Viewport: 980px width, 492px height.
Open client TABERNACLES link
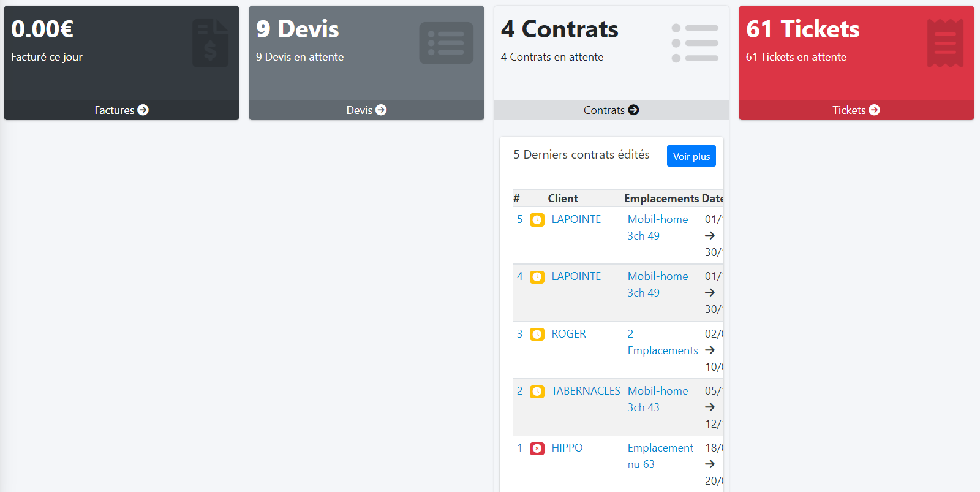click(586, 391)
